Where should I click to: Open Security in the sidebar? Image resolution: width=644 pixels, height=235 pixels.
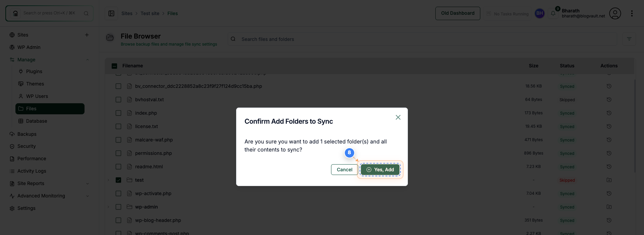(26, 146)
